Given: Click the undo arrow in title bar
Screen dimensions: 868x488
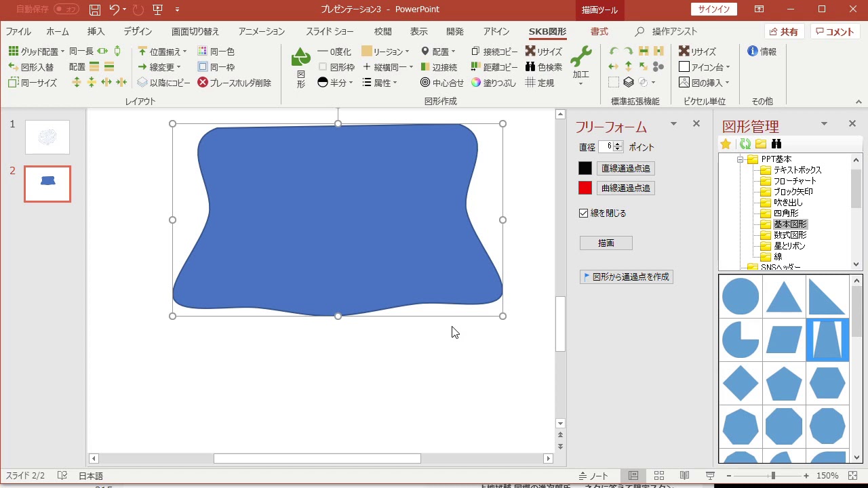Looking at the screenshot, I should click(114, 9).
